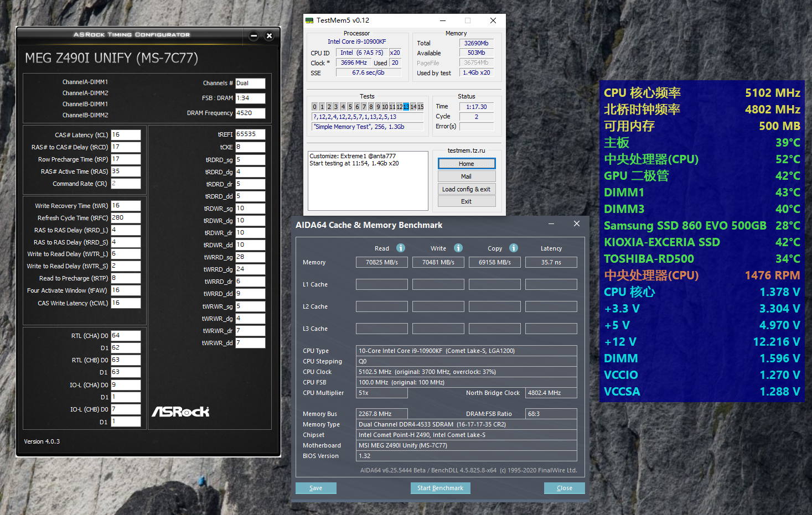812x515 pixels.
Task: Click the ASRock logo
Action: (180, 412)
